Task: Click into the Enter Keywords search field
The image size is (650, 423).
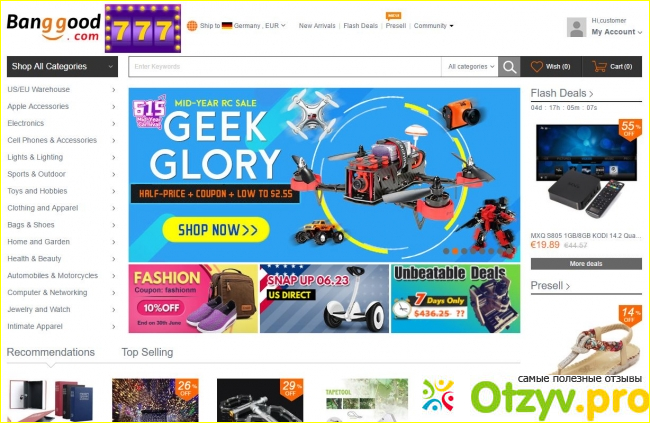Action: click(285, 67)
